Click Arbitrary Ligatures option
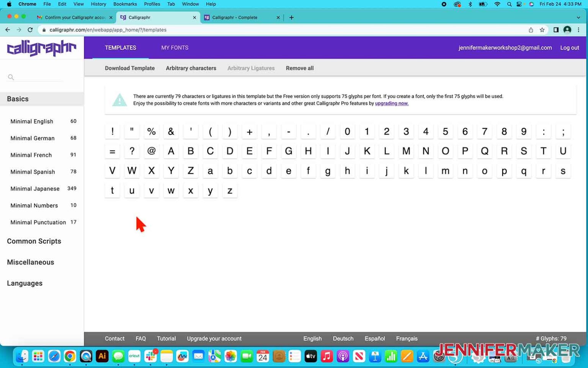This screenshot has height=368, width=588. pyautogui.click(x=251, y=68)
